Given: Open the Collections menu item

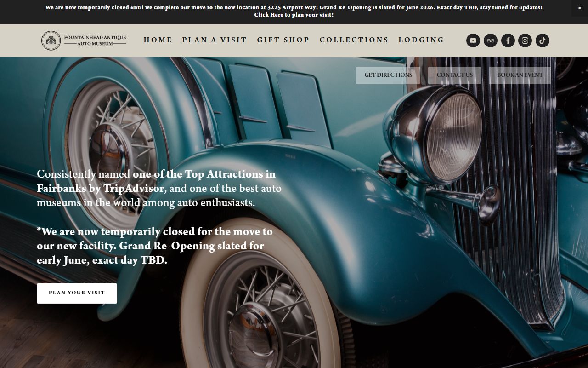Looking at the screenshot, I should (354, 40).
